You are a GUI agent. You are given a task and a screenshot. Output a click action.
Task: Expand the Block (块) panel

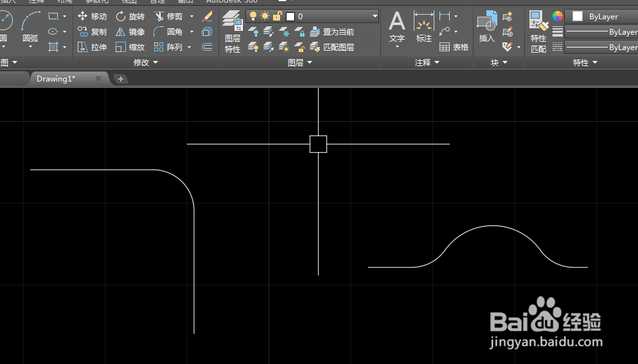[499, 63]
